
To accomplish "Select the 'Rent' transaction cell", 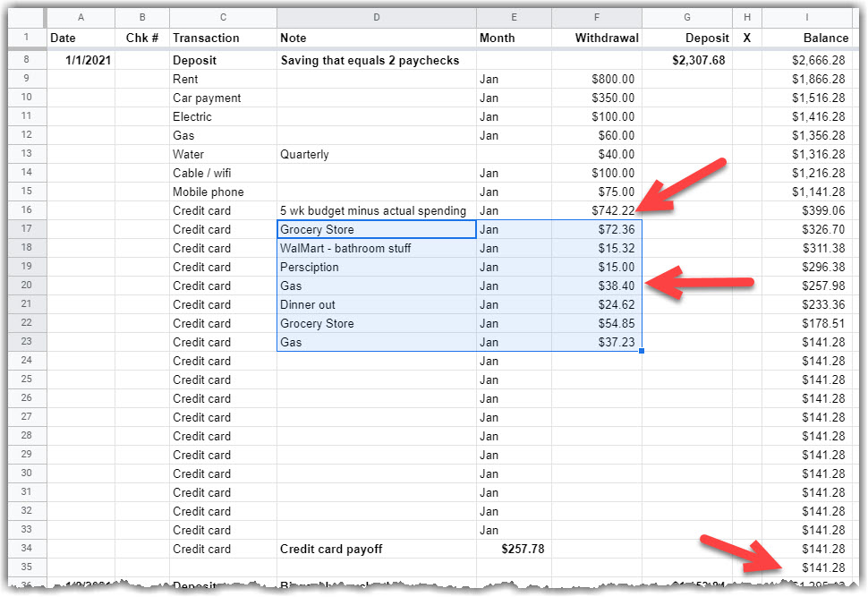I will (223, 79).
